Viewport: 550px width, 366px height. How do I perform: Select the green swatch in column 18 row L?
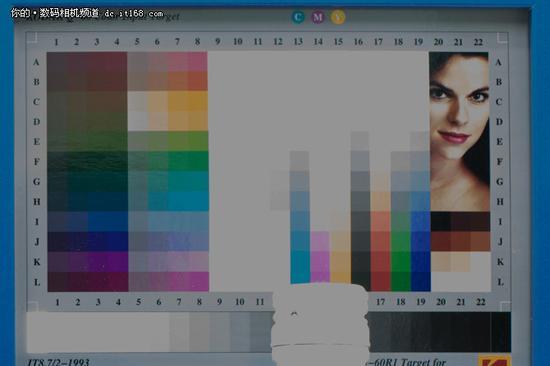pyautogui.click(x=401, y=281)
